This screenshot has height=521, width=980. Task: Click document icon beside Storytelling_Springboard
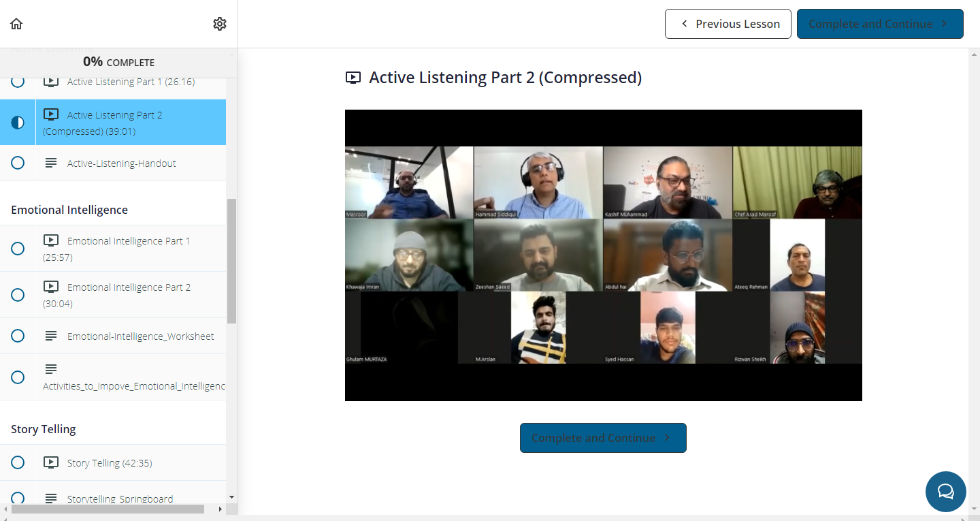coord(51,499)
